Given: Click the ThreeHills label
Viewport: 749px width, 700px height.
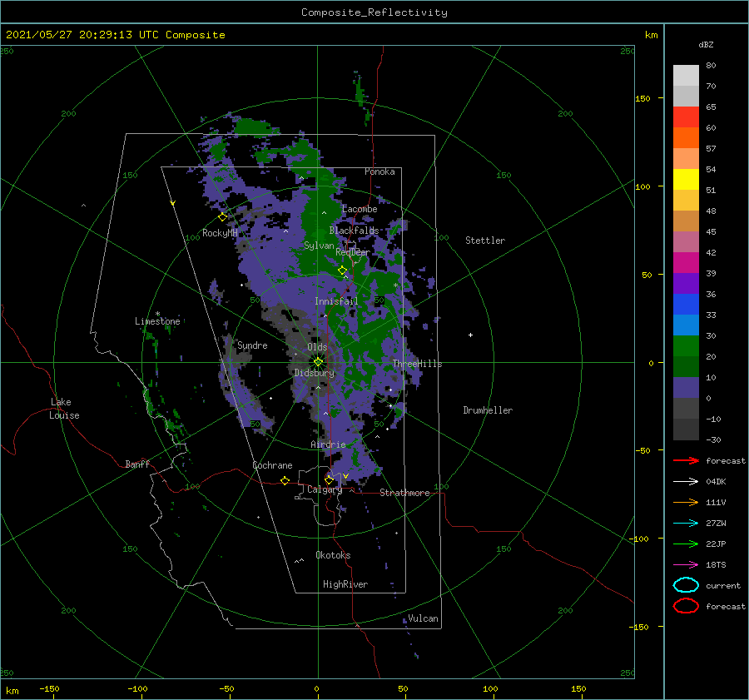Looking at the screenshot, I should 417,364.
